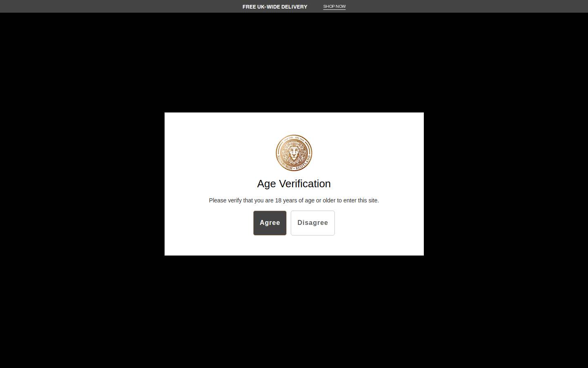Click the Disagree button
This screenshot has height=368, width=588.
[x=313, y=223]
